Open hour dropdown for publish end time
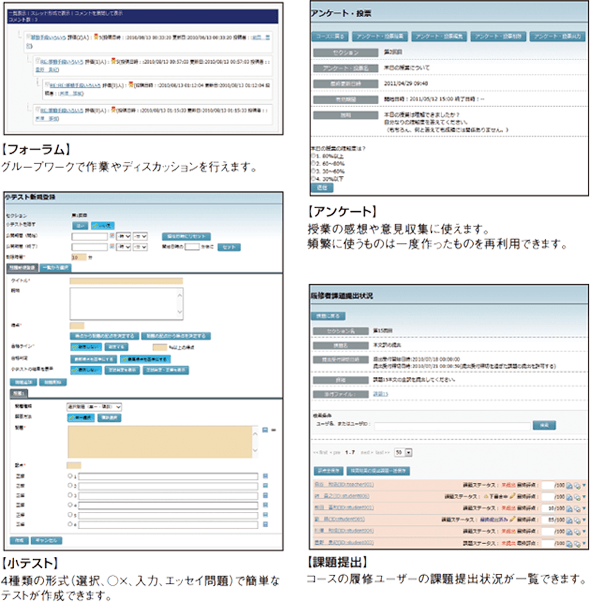Viewport: 590px width, 602px height. 124,247
